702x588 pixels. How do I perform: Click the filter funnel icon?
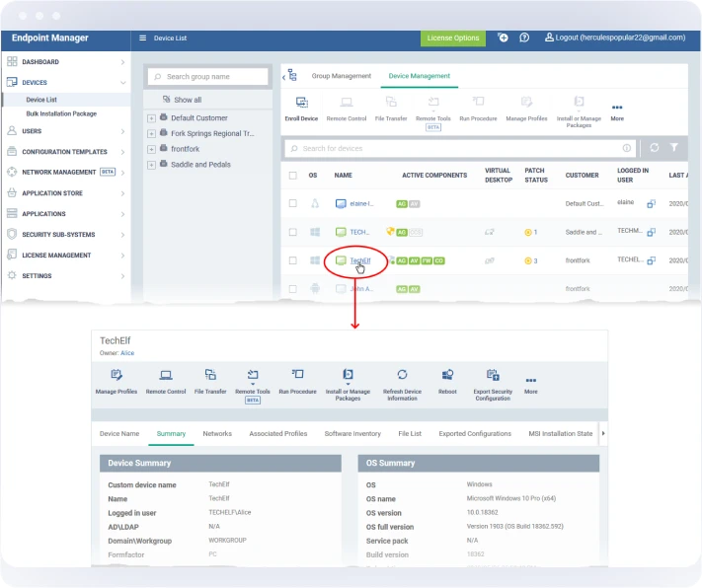click(x=674, y=148)
